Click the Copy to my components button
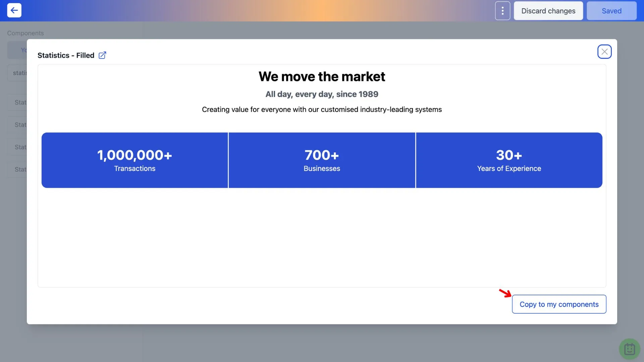644x362 pixels. click(x=558, y=304)
